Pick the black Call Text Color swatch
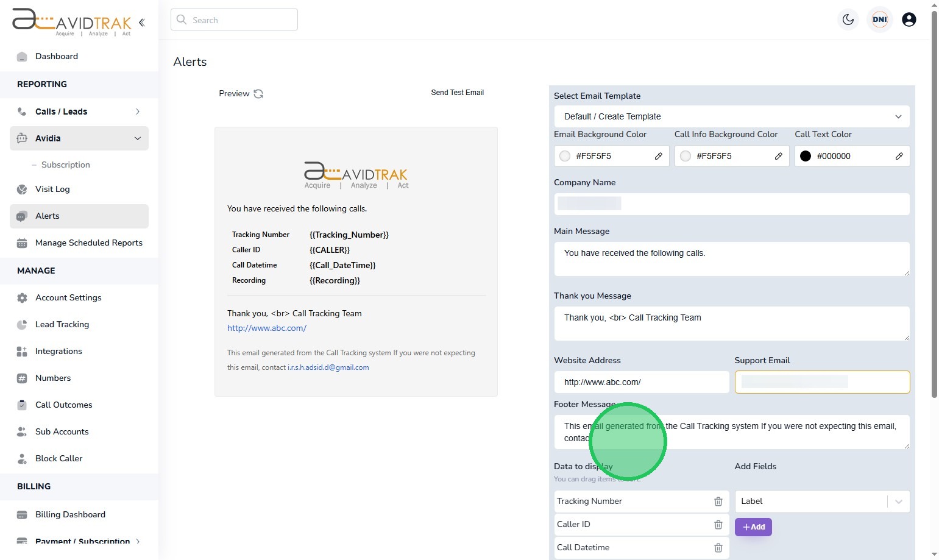 805,156
